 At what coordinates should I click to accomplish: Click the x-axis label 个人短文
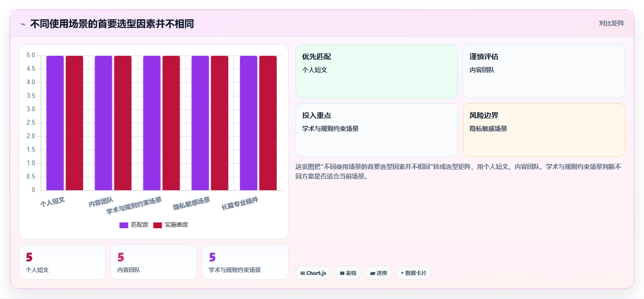53,202
